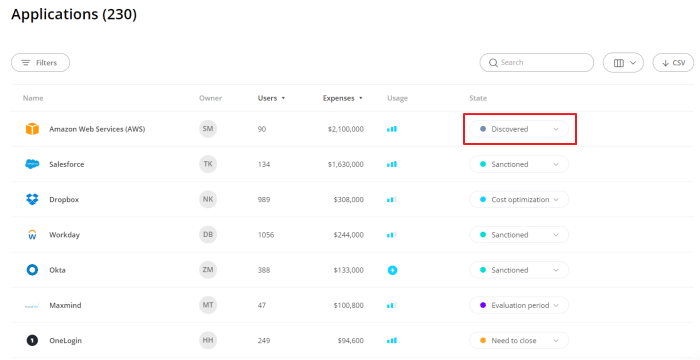
Task: Click the AWS usage bars indicator
Action: (392, 129)
